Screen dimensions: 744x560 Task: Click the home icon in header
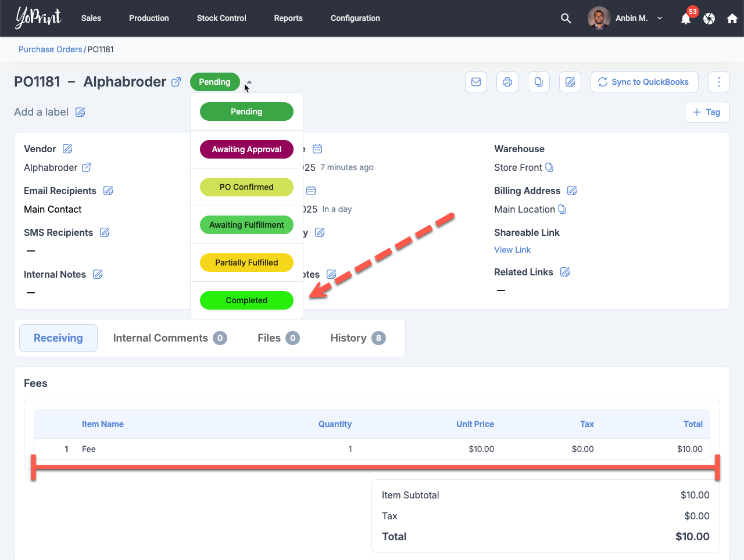(x=732, y=19)
